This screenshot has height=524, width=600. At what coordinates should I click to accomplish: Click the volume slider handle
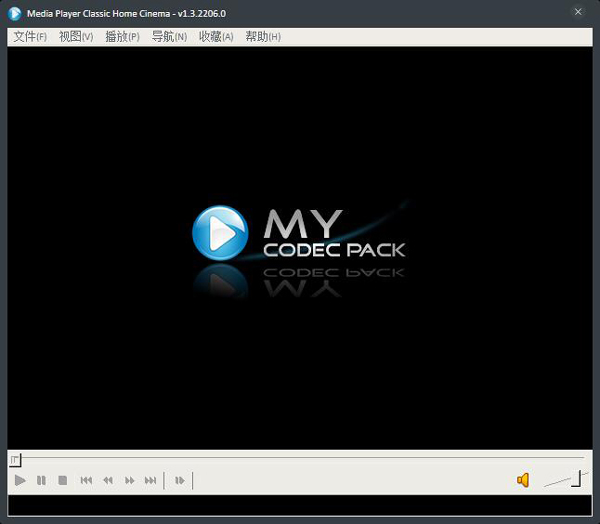(x=577, y=479)
